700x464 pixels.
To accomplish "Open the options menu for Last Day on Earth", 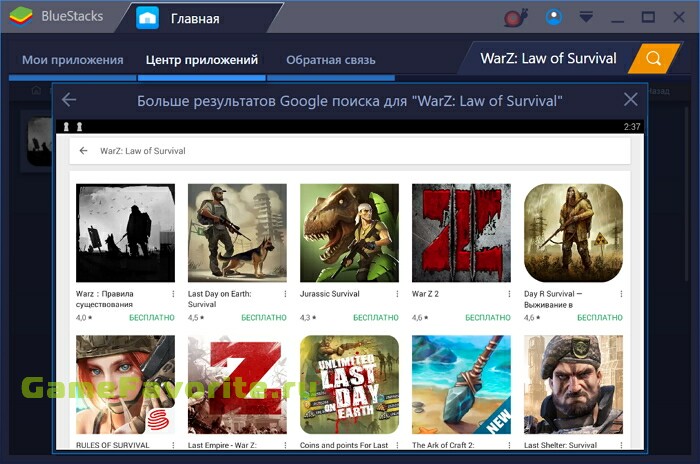I will click(285, 294).
